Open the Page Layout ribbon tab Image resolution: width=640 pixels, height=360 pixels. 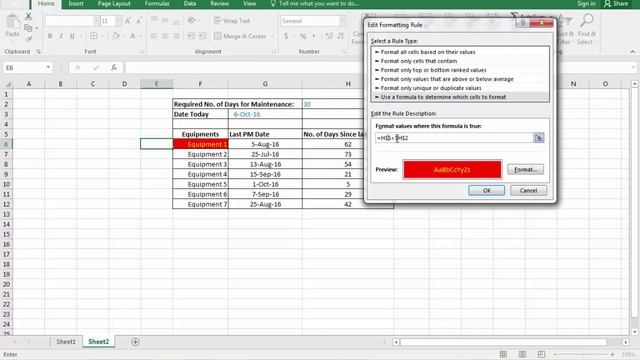(114, 4)
